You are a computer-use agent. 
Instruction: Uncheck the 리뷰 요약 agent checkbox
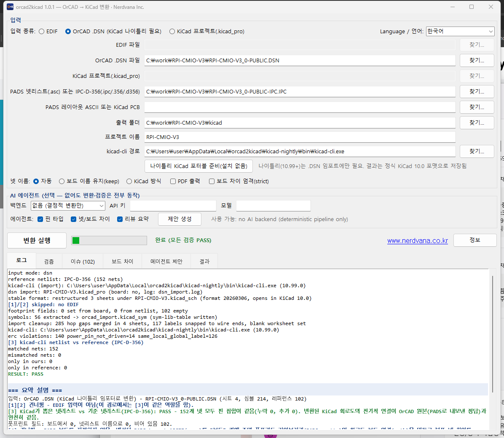coord(120,219)
